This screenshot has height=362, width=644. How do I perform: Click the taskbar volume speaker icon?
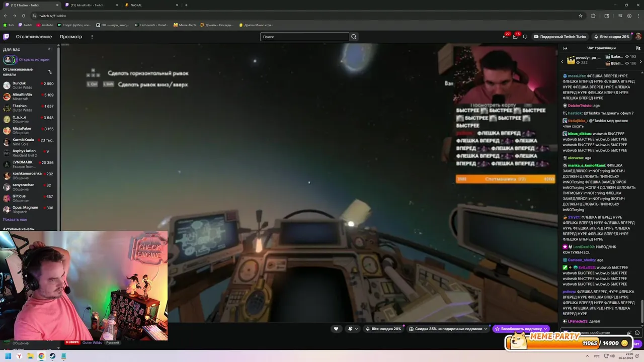click(x=612, y=356)
